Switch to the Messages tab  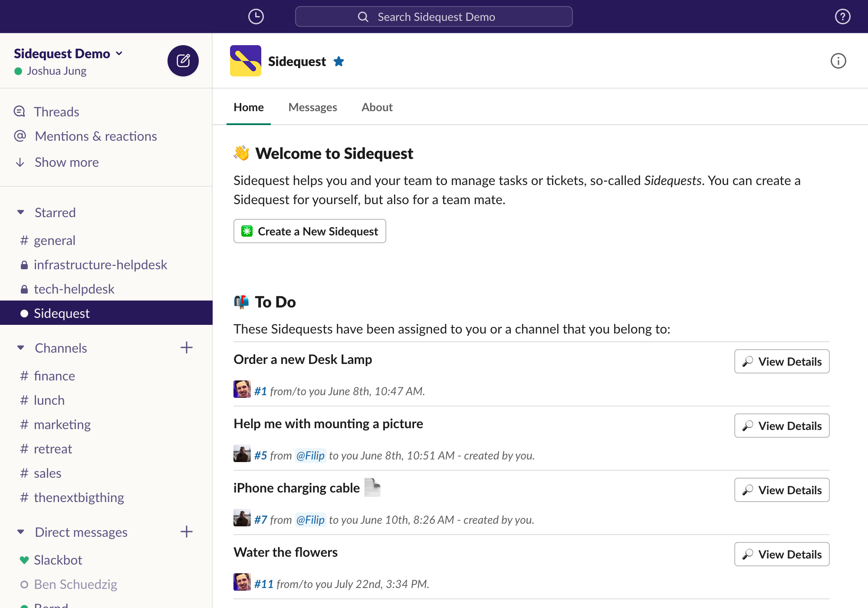[312, 107]
